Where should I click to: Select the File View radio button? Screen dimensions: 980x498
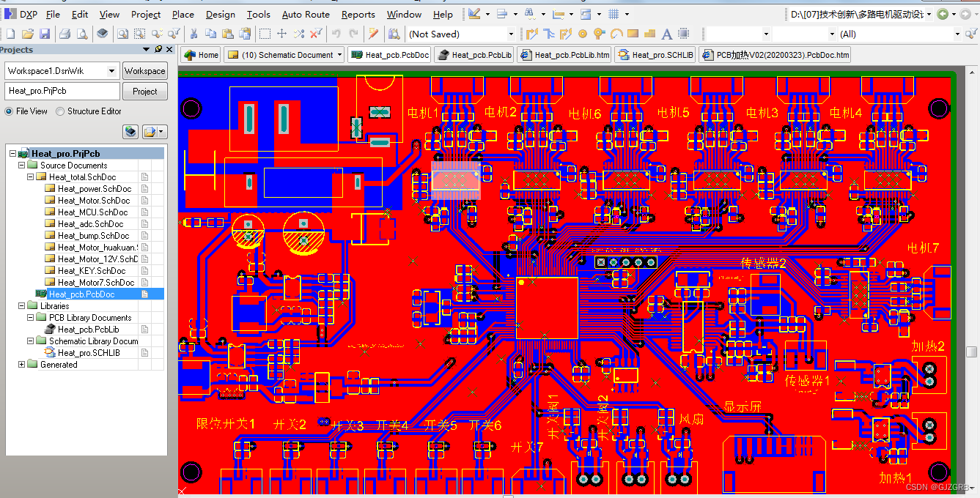[x=10, y=111]
